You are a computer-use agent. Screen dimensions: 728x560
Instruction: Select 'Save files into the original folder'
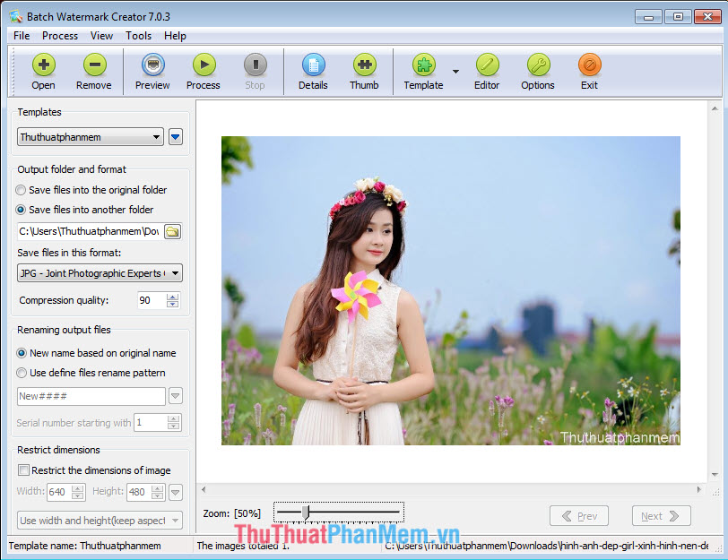(x=21, y=190)
